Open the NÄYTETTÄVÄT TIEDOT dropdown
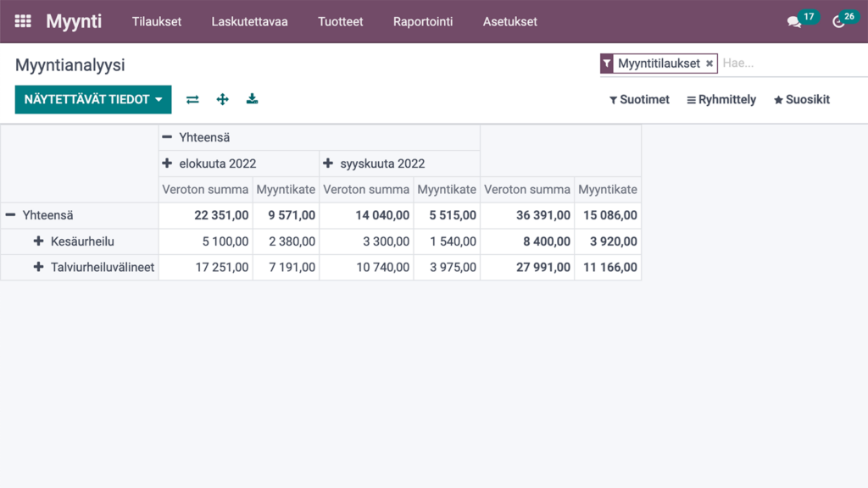Screen dimensions: 868x488 (x=92, y=99)
